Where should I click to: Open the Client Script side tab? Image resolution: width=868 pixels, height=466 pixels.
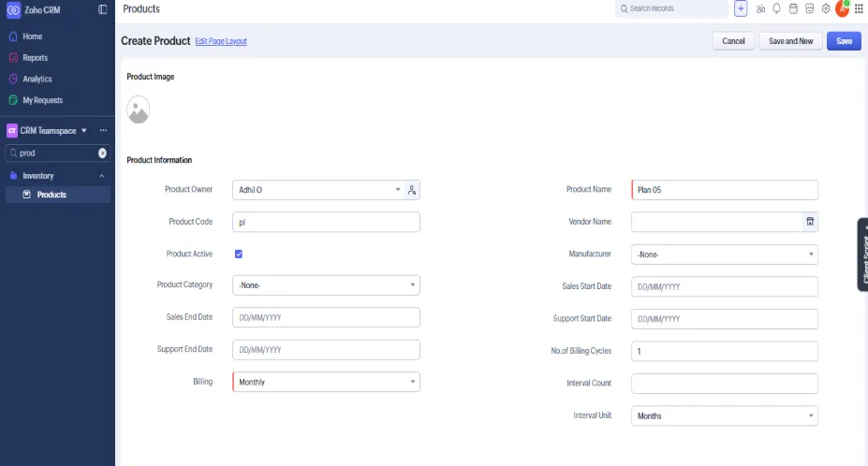[863, 255]
